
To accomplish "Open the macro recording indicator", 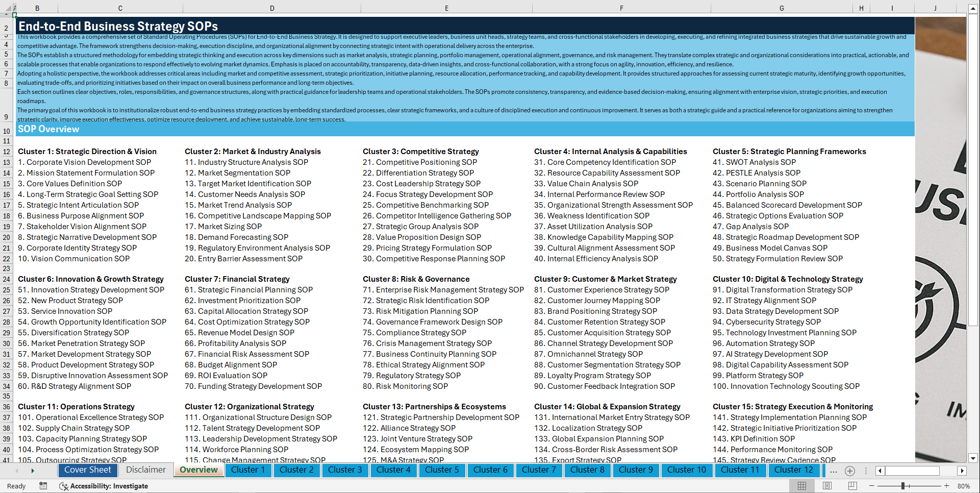I will click(x=43, y=486).
